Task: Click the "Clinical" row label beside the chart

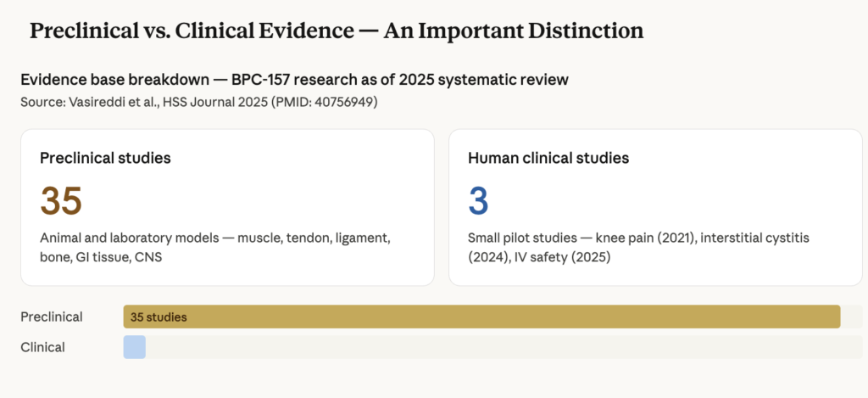Action: pyautogui.click(x=42, y=346)
